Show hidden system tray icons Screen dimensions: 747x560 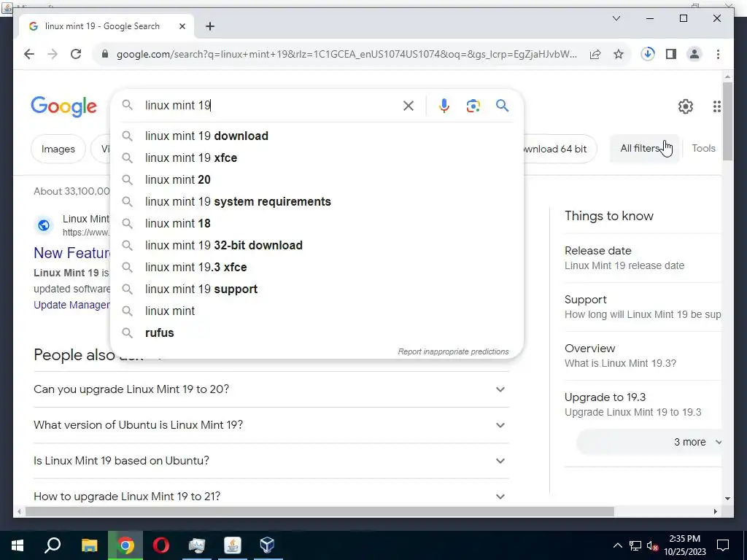coord(617,545)
